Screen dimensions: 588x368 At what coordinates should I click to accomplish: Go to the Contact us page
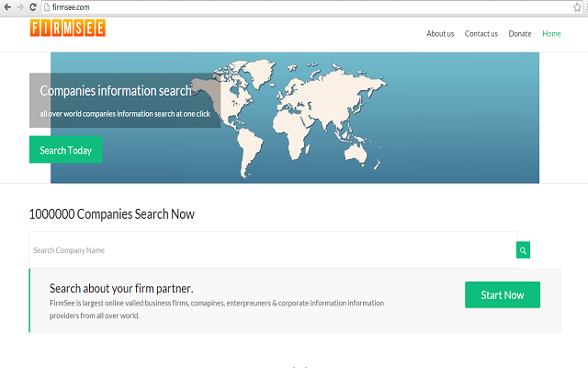(x=481, y=34)
